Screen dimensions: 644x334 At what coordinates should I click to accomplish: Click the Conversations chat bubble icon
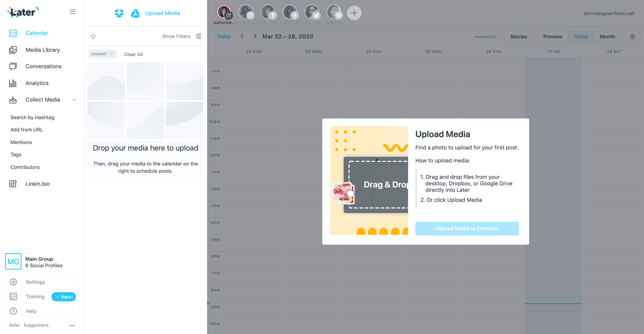[13, 66]
